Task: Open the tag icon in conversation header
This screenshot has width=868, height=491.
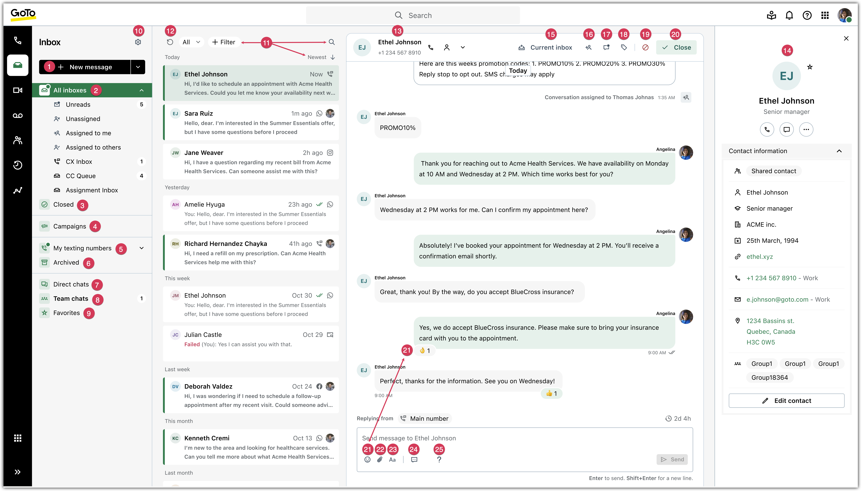Action: coord(624,48)
